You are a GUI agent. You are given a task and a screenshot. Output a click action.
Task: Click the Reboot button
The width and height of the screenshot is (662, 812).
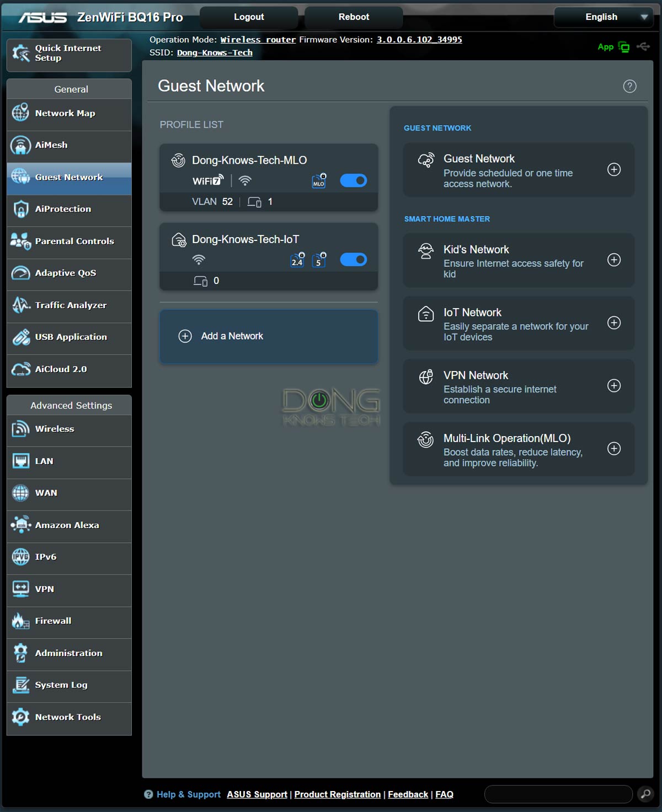354,17
